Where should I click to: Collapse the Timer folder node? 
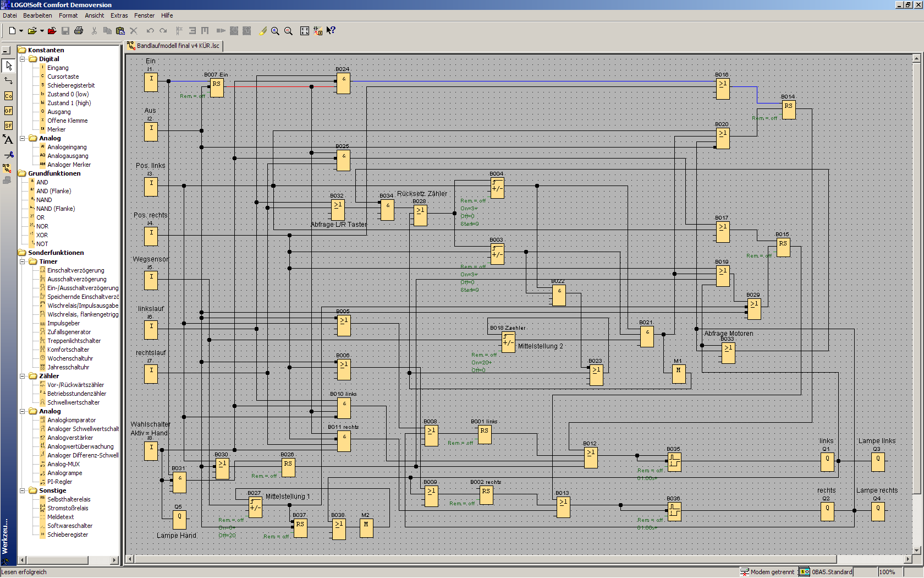pos(23,261)
